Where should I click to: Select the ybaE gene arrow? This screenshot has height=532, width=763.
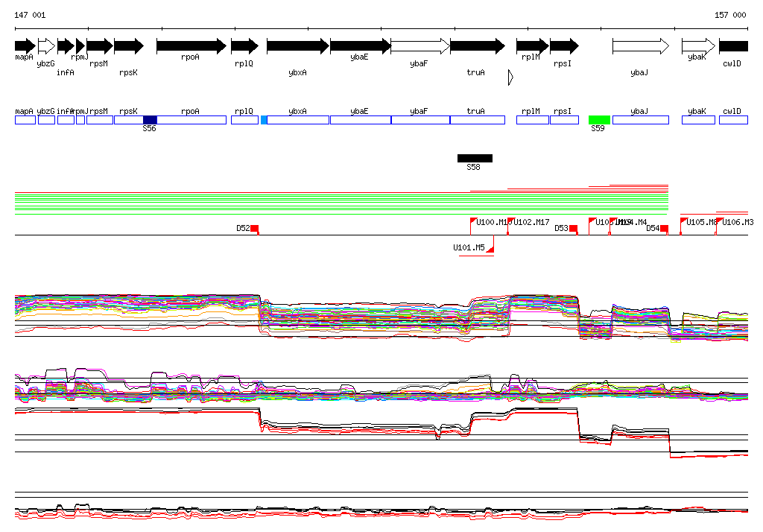(361, 46)
